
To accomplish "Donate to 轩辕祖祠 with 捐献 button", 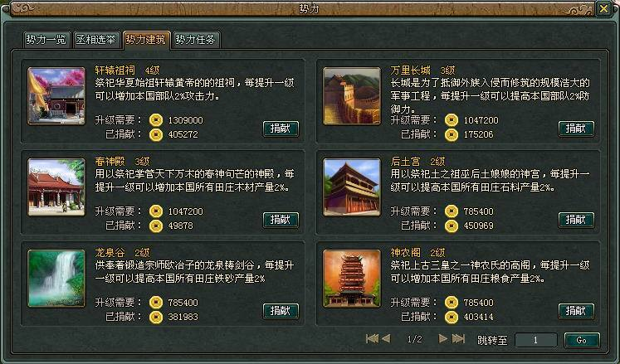I will [x=281, y=129].
